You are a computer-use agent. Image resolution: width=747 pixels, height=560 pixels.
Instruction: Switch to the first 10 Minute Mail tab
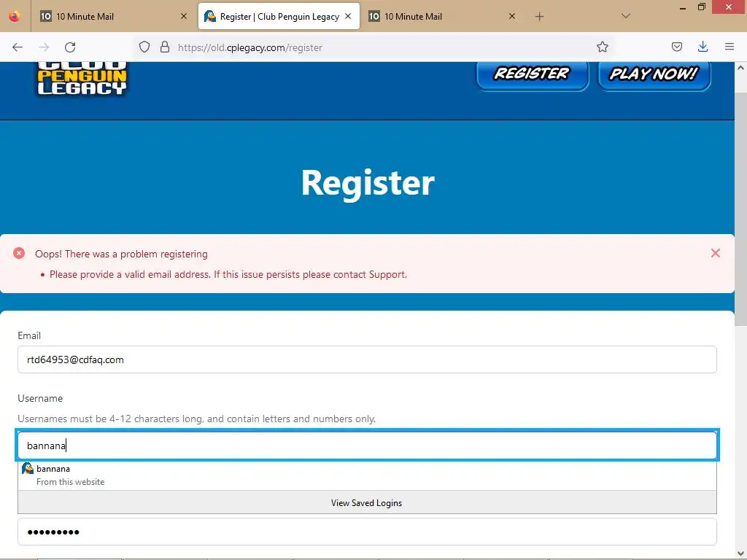(113, 16)
